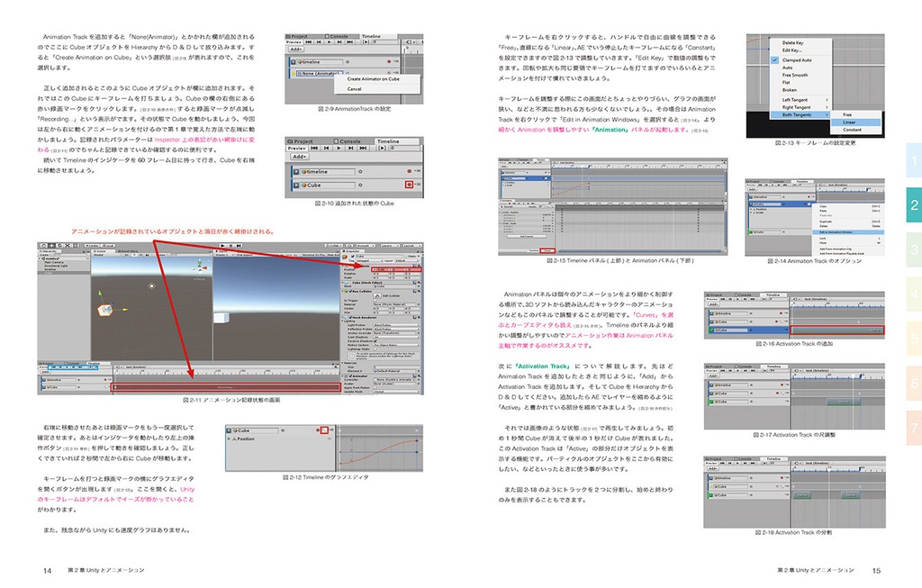Click the step-forward icon in the Timeline toolbar

339,41
